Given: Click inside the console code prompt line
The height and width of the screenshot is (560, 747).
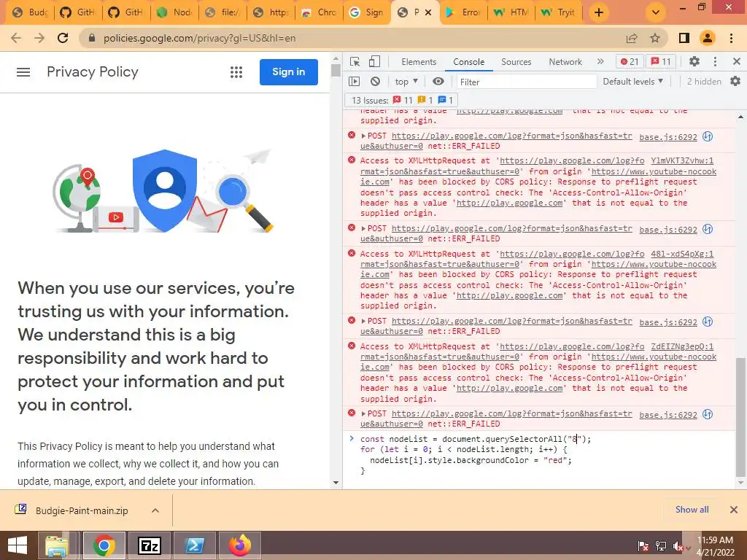Looking at the screenshot, I should click(543, 455).
